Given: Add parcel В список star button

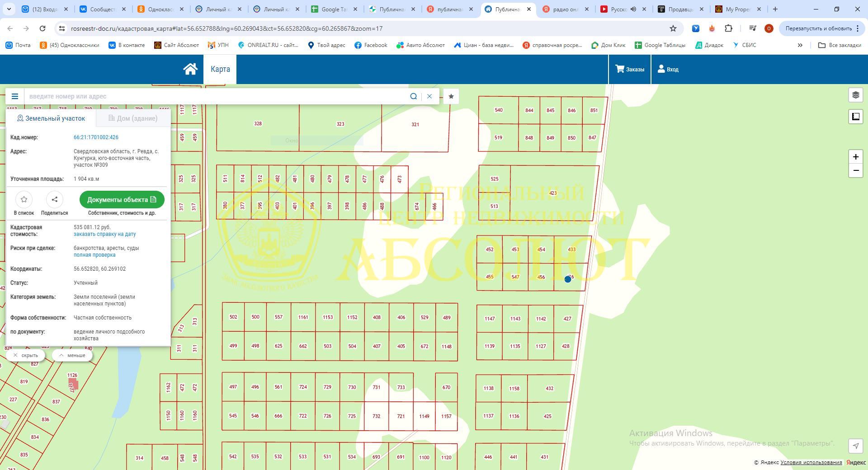Looking at the screenshot, I should point(24,199).
